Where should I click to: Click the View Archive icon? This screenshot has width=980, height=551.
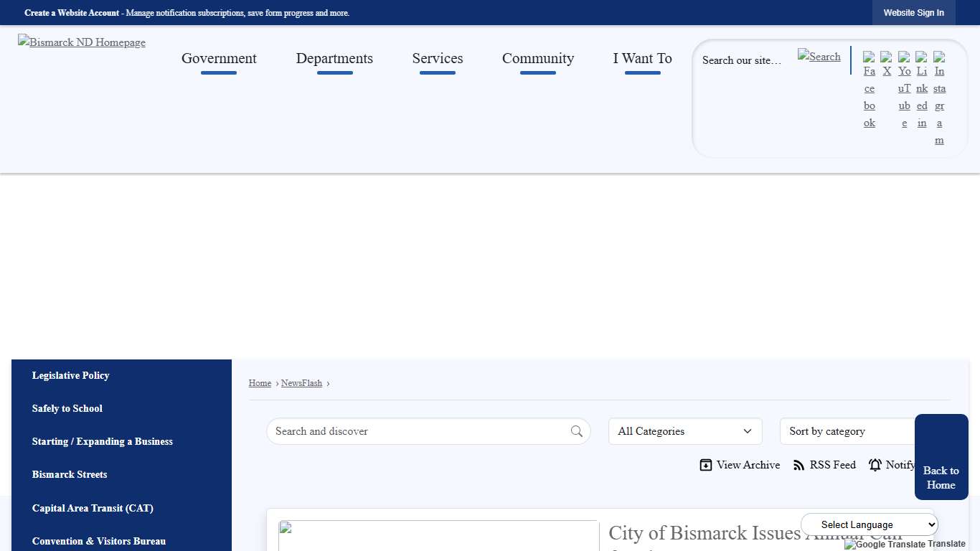(706, 465)
